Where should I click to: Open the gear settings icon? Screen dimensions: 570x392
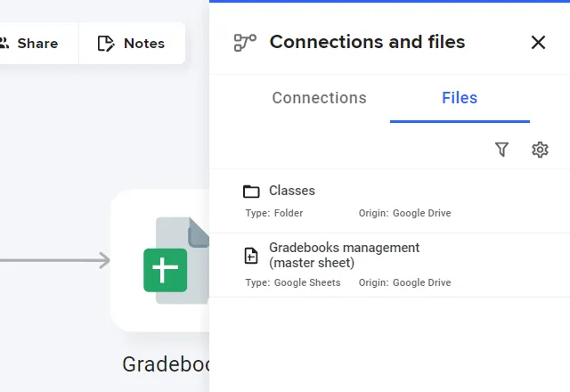pos(540,150)
